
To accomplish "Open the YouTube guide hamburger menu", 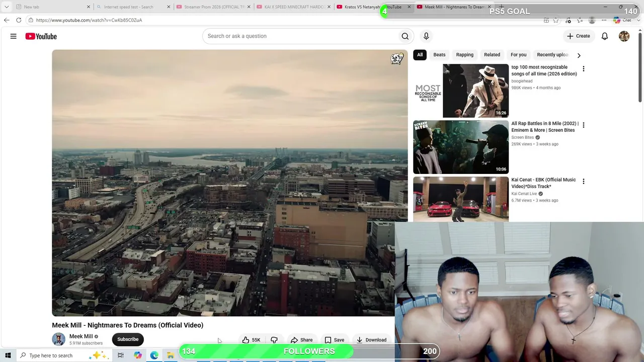I will tap(14, 36).
